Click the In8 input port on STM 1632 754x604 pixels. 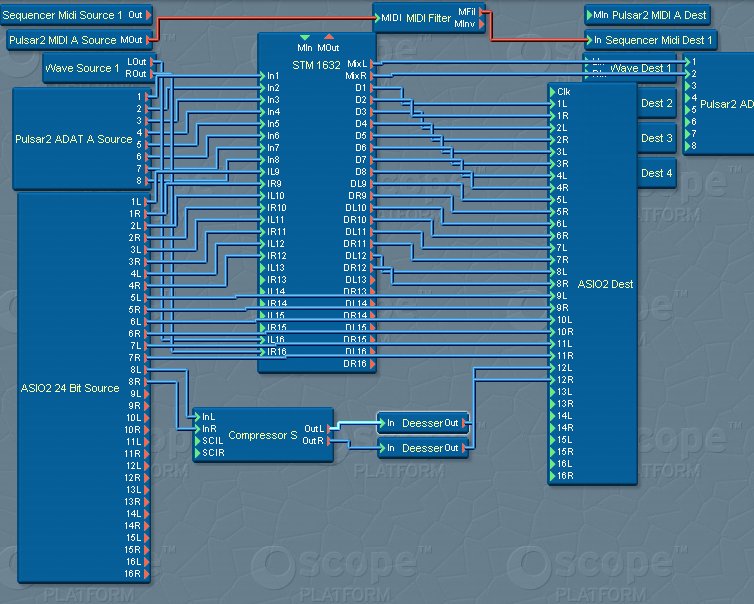point(263,160)
